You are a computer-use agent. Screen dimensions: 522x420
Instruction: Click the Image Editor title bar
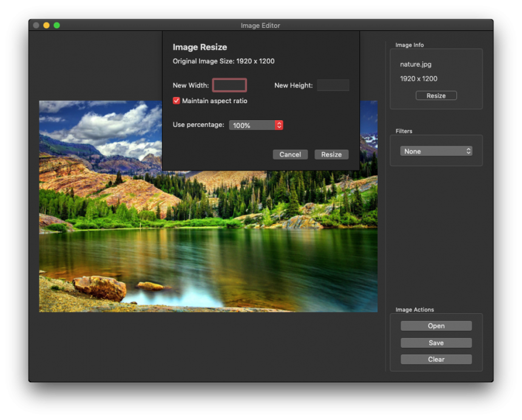point(261,25)
